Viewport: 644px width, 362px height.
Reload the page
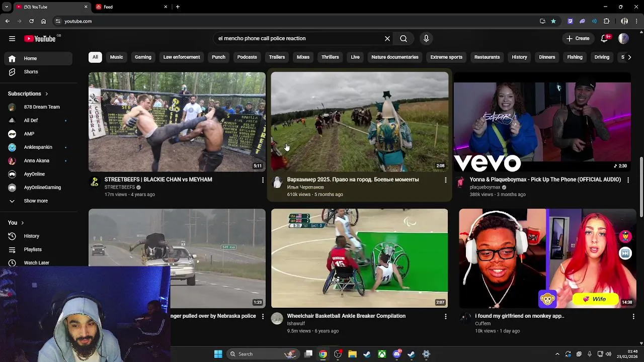click(31, 21)
